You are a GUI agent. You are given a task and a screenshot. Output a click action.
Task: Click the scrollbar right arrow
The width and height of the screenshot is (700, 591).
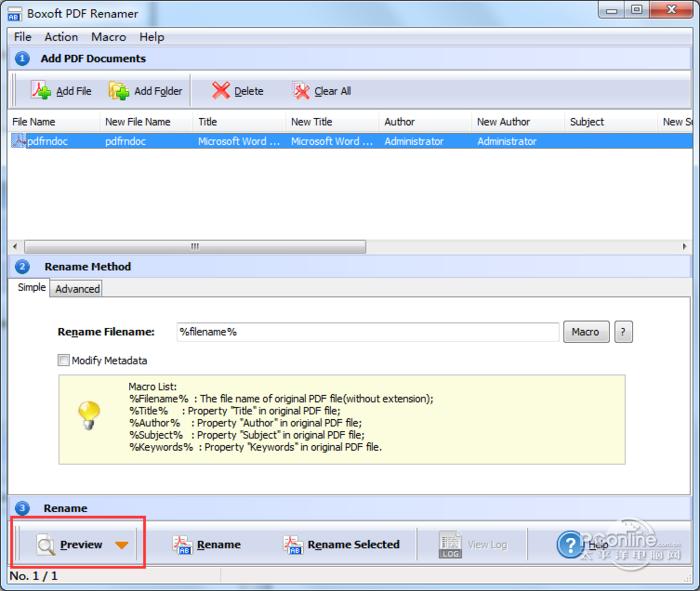684,246
